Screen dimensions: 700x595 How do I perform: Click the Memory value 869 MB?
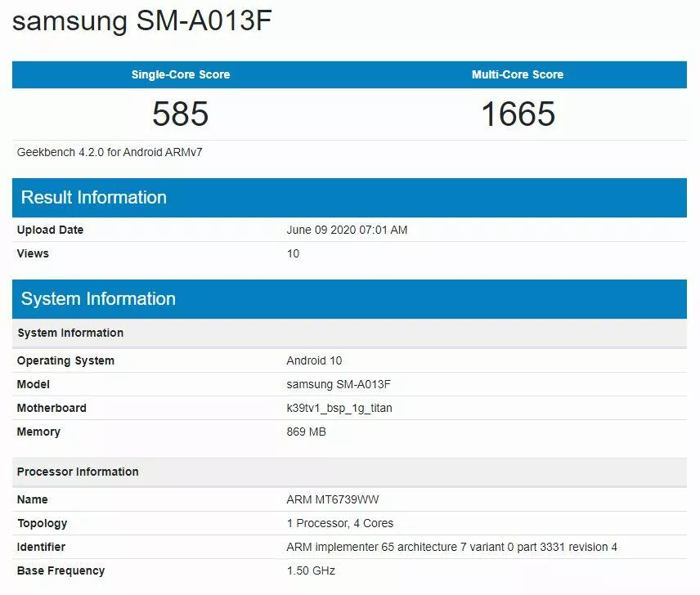(x=306, y=432)
